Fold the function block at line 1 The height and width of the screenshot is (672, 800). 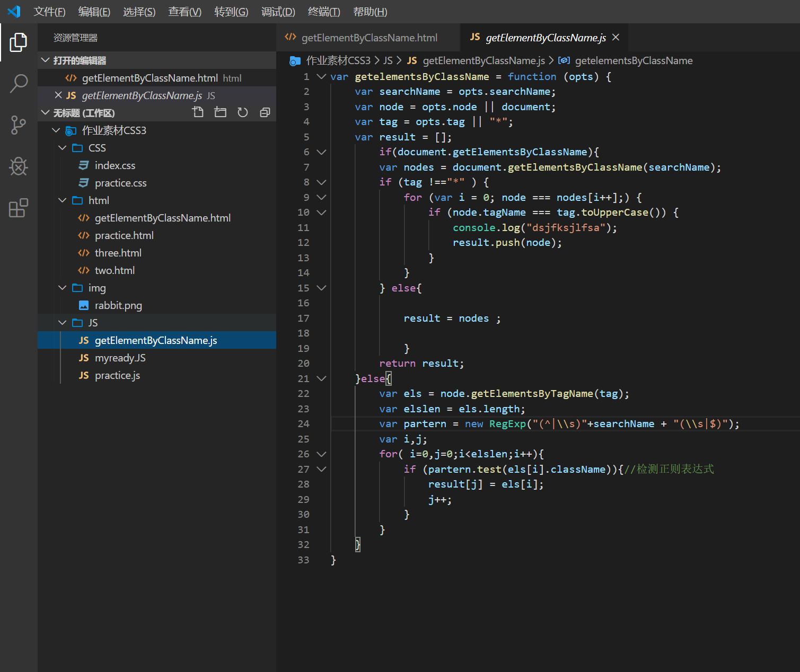click(321, 76)
